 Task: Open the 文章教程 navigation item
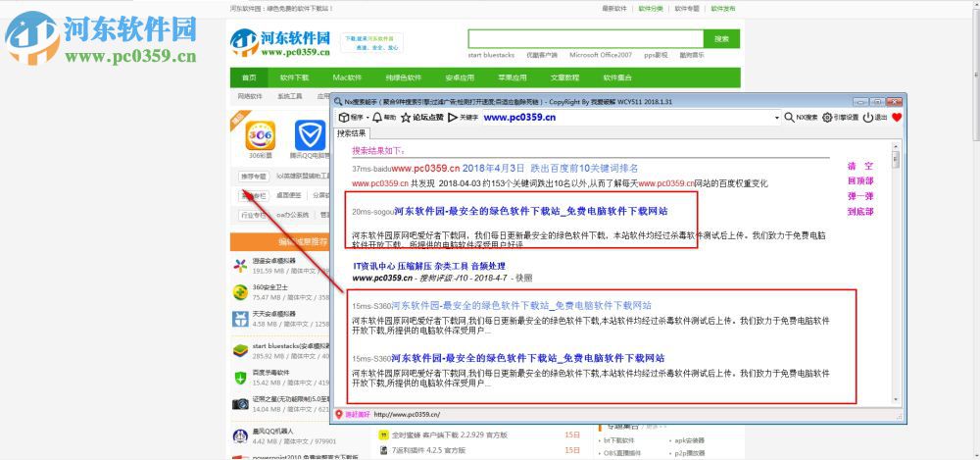pos(564,78)
